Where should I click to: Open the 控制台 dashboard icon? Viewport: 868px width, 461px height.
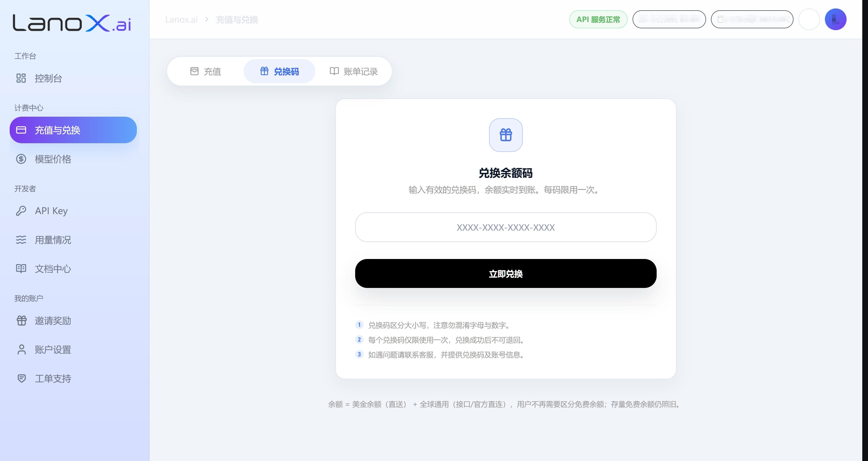(21, 78)
